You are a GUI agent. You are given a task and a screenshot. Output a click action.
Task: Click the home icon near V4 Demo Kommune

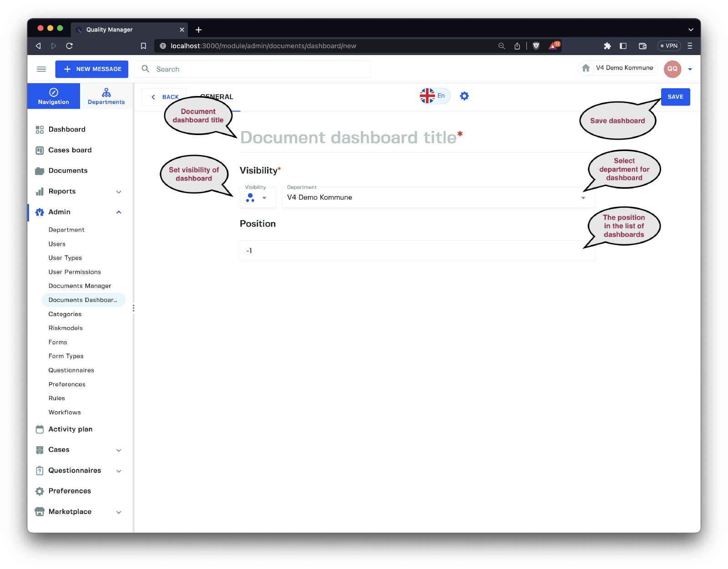(x=586, y=68)
